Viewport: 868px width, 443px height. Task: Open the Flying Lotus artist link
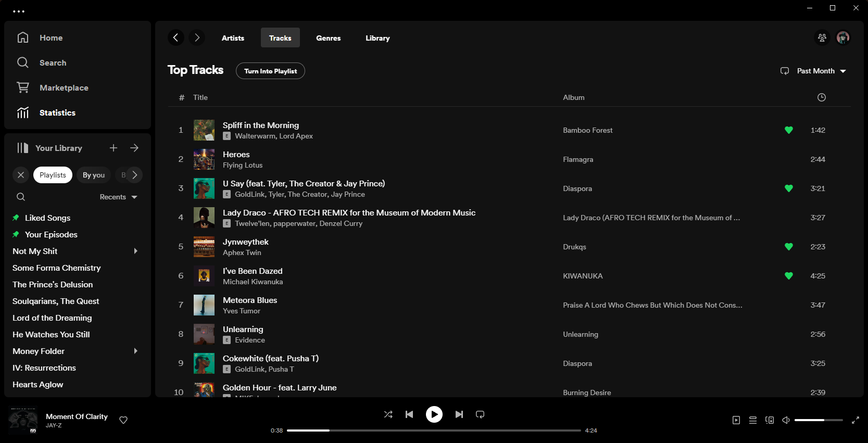(x=243, y=165)
